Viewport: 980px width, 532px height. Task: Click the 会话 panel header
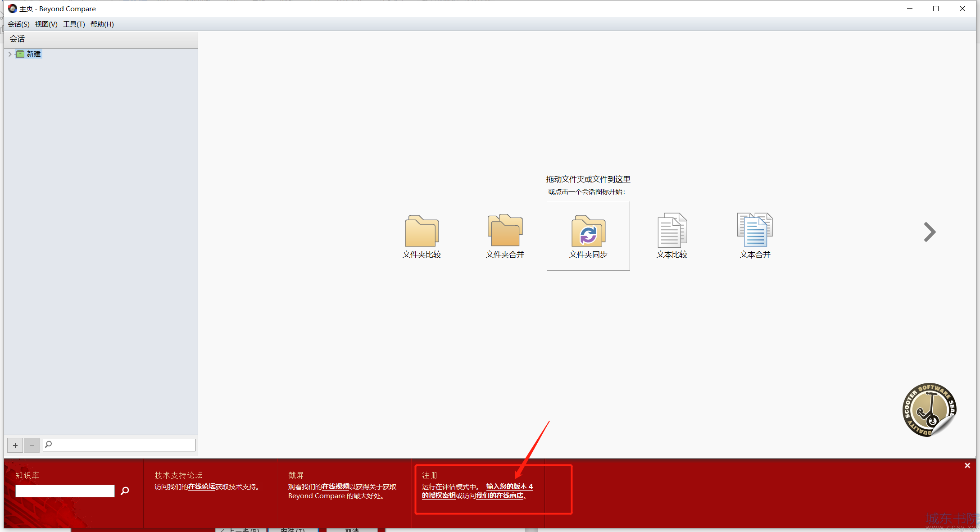(x=101, y=39)
